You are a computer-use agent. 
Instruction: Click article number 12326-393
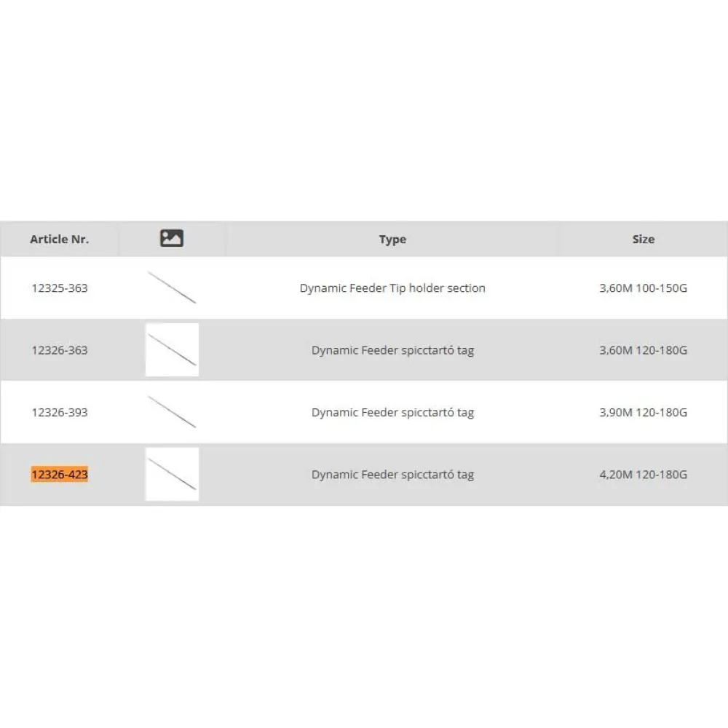pos(60,412)
